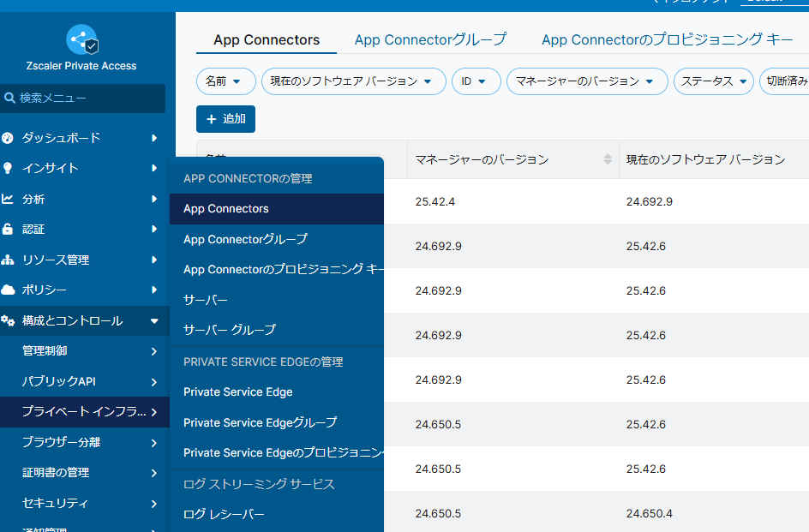Open the 名前 filter dropdown
809x532 pixels.
[226, 81]
